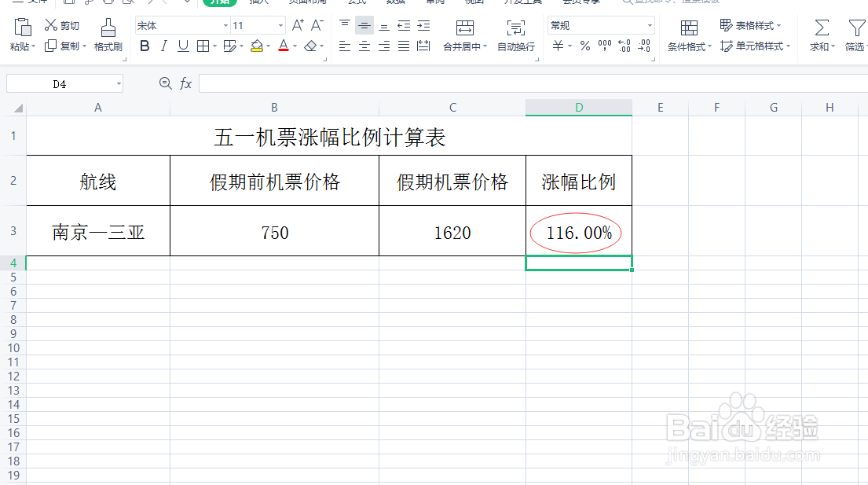Click the increase font size A+ icon
Image resolution: width=868 pixels, height=485 pixels.
point(297,24)
